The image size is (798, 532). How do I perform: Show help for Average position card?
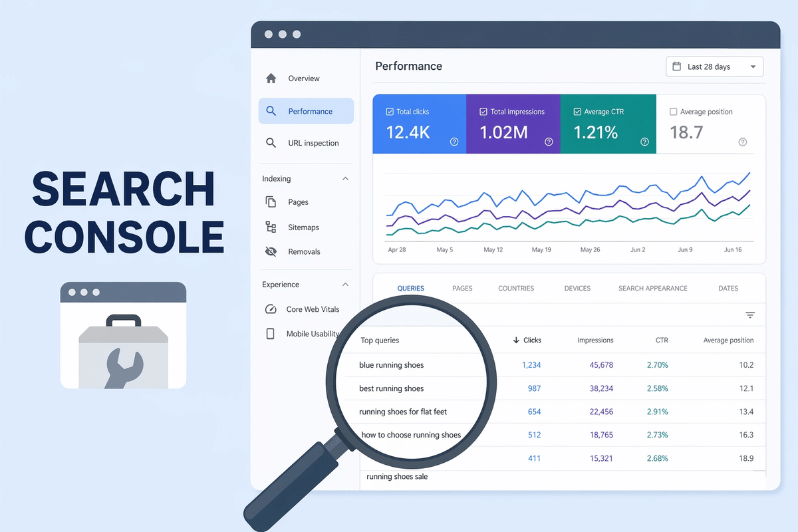(743, 142)
